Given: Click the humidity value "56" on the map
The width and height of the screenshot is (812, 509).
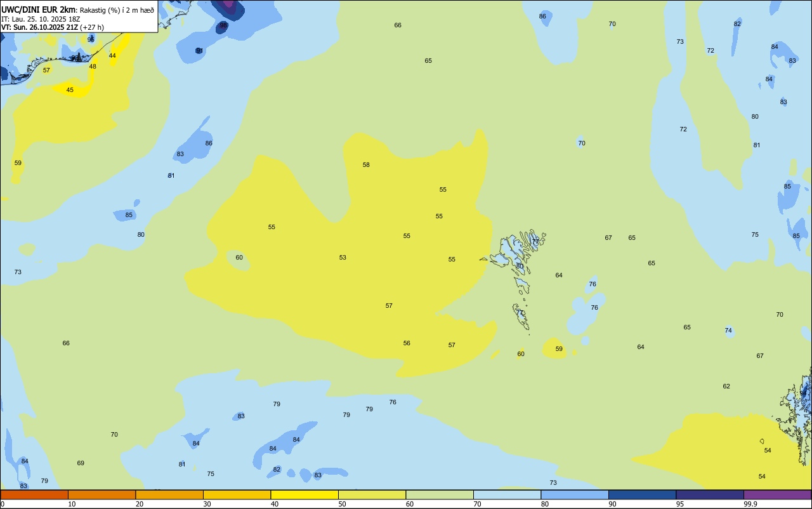Looking at the screenshot, I should click(407, 343).
